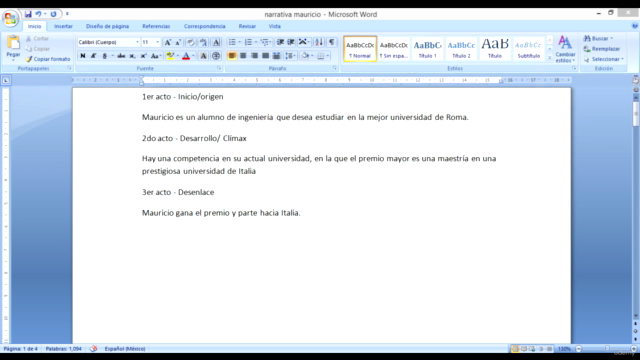Undo the last action in the quick access toolbar
This screenshot has width=640, height=360.
coord(38,14)
